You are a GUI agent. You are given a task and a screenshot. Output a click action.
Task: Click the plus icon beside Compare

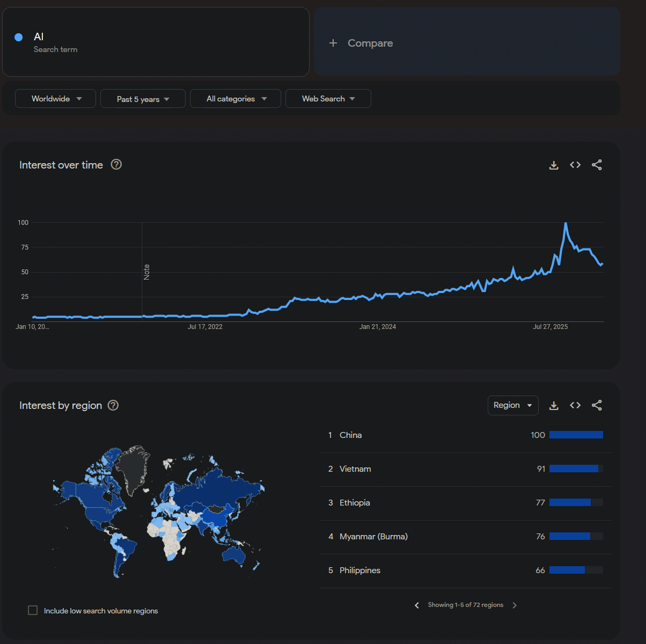point(333,43)
